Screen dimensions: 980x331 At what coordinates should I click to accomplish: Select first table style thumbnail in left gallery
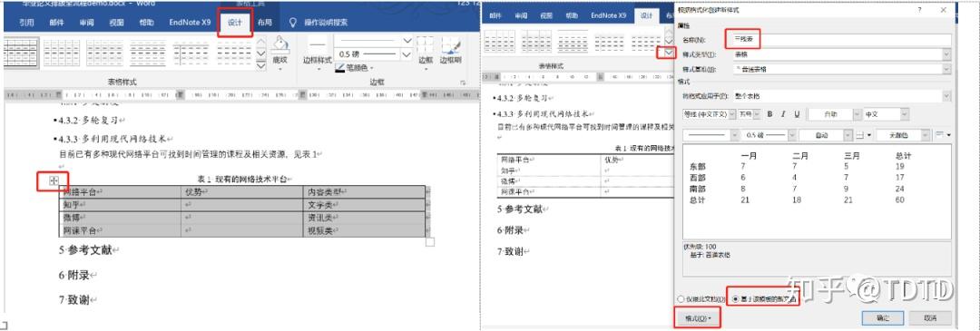(x=22, y=53)
